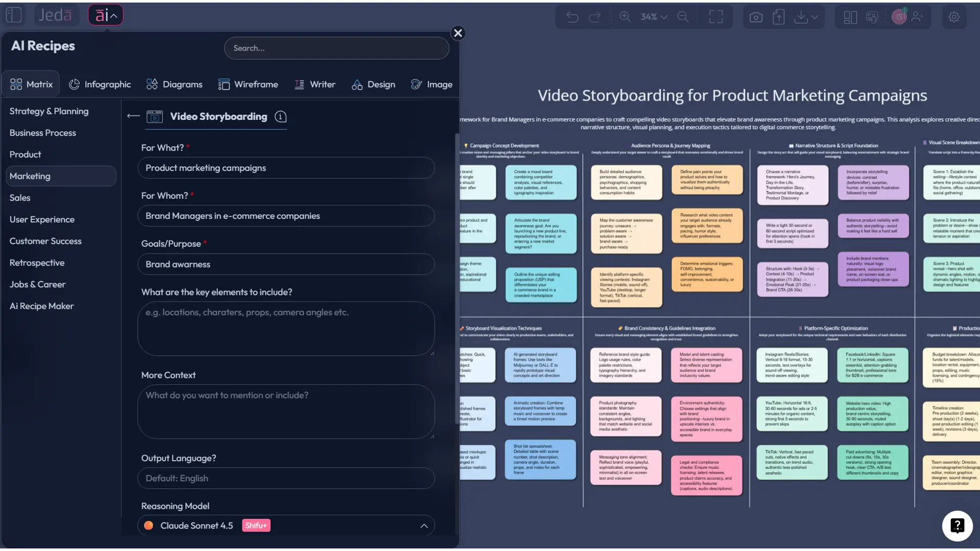Select the Diagrams recipe type

coord(174,84)
